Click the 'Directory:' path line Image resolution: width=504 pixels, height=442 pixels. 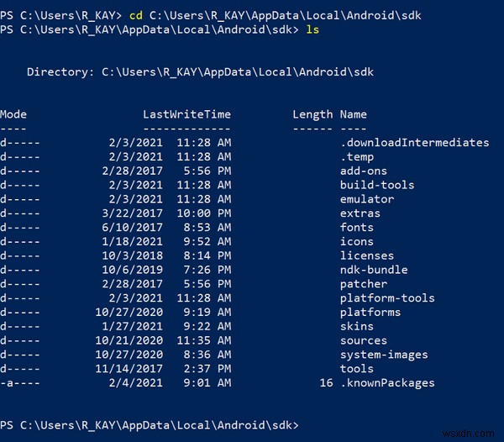click(x=201, y=71)
